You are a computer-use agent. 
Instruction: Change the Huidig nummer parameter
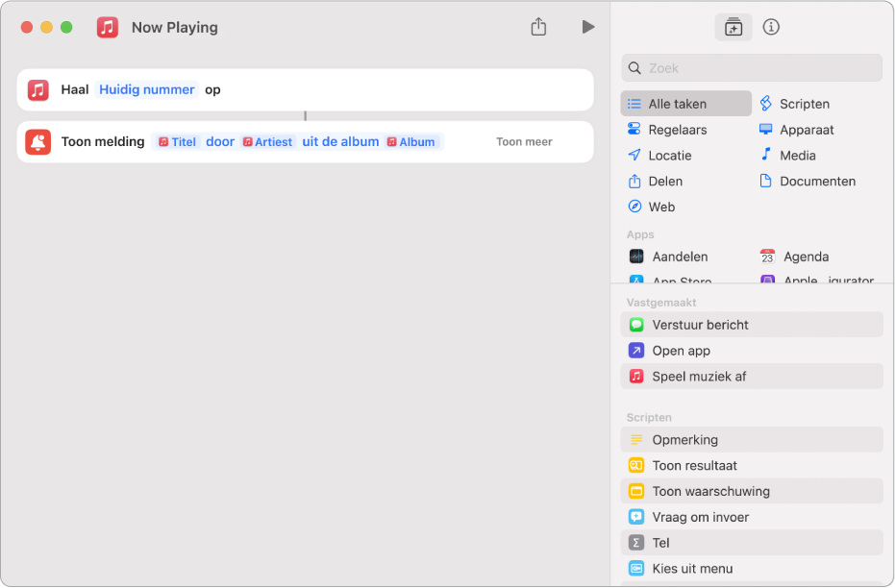(x=146, y=89)
